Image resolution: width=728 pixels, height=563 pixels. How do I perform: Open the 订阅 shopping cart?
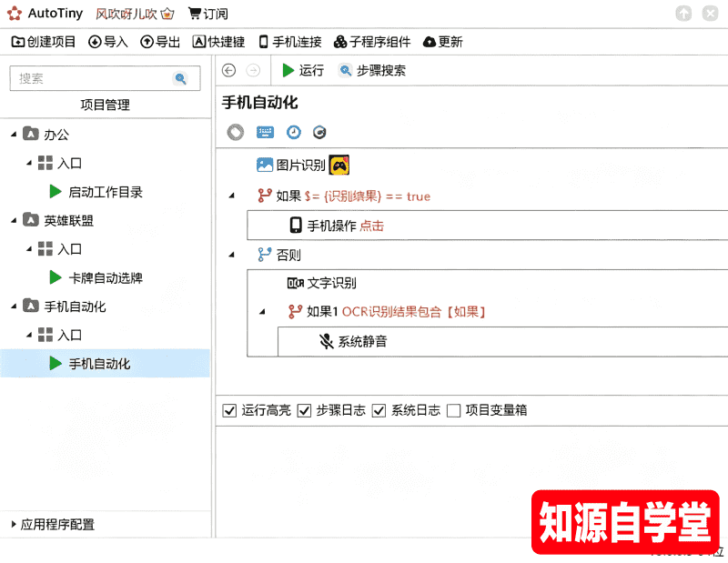[x=208, y=14]
